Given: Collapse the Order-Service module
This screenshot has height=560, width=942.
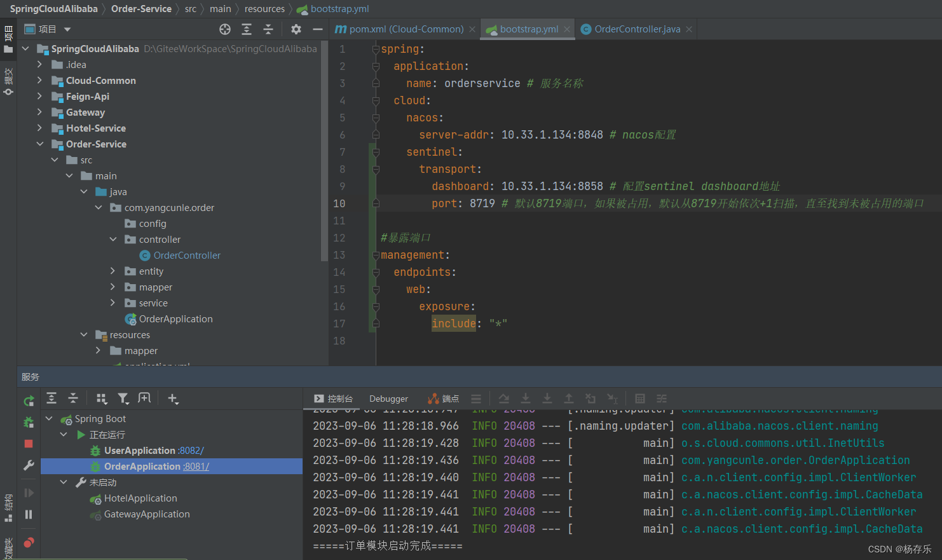Looking at the screenshot, I should point(39,144).
